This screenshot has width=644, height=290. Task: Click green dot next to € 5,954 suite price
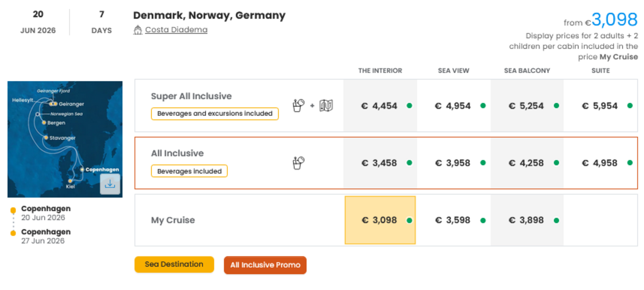pos(630,105)
